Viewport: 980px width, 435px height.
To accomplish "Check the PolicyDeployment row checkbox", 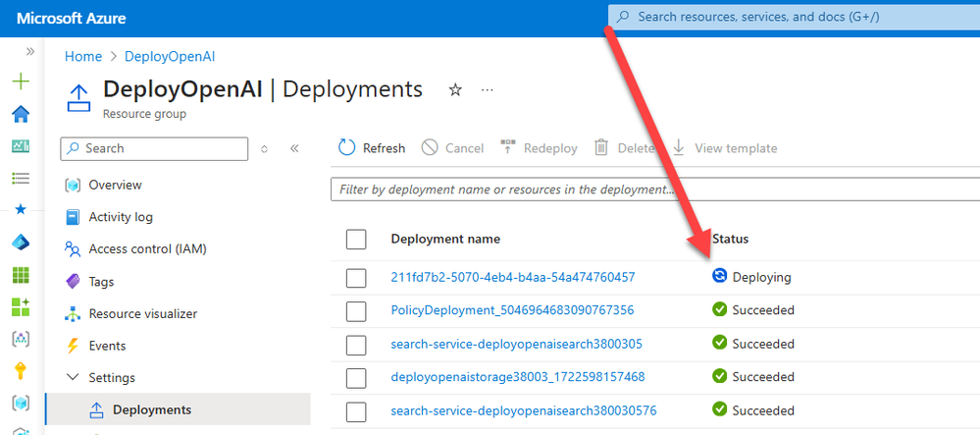I will click(356, 310).
